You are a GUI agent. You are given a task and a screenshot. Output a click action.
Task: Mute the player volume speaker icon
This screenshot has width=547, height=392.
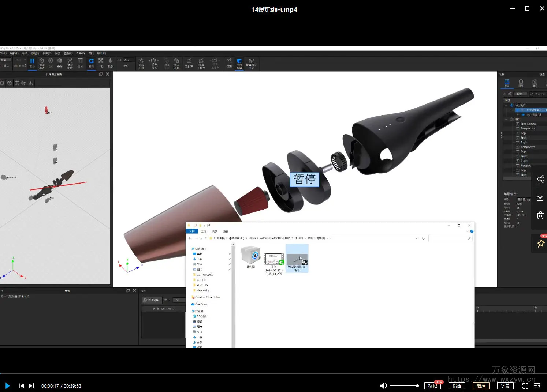click(x=383, y=386)
